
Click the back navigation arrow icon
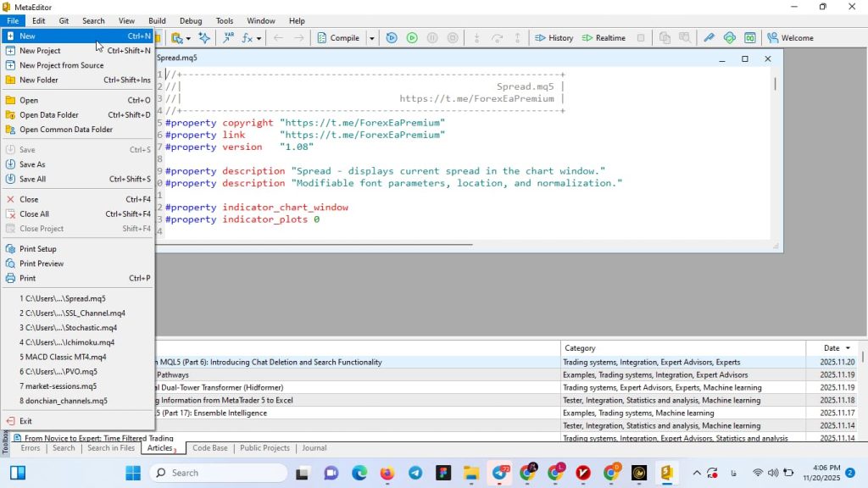[x=278, y=37]
